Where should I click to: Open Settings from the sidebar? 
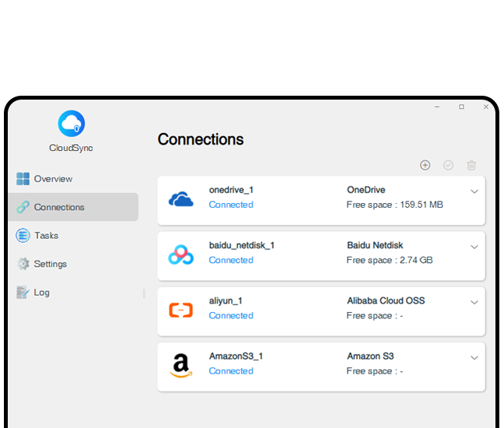(50, 264)
